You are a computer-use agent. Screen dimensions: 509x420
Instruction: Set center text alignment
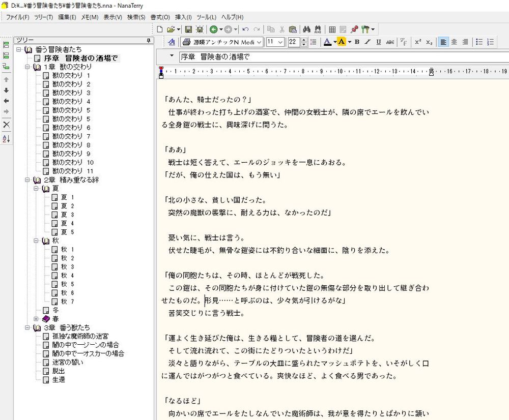454,42
